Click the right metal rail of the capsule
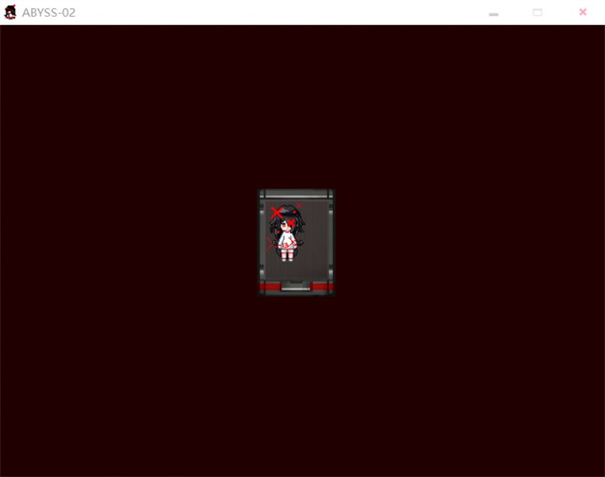 (x=329, y=240)
